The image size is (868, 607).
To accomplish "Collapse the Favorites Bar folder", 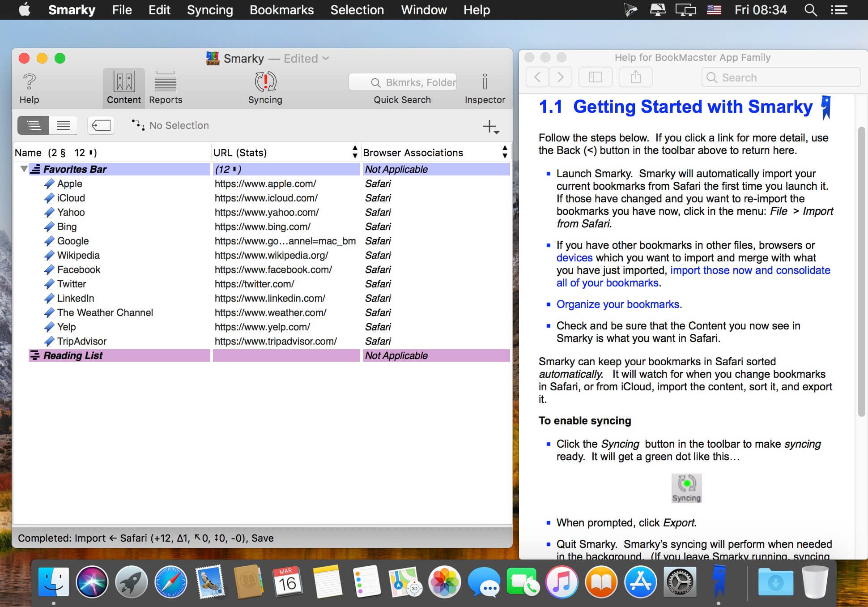I will pyautogui.click(x=24, y=169).
